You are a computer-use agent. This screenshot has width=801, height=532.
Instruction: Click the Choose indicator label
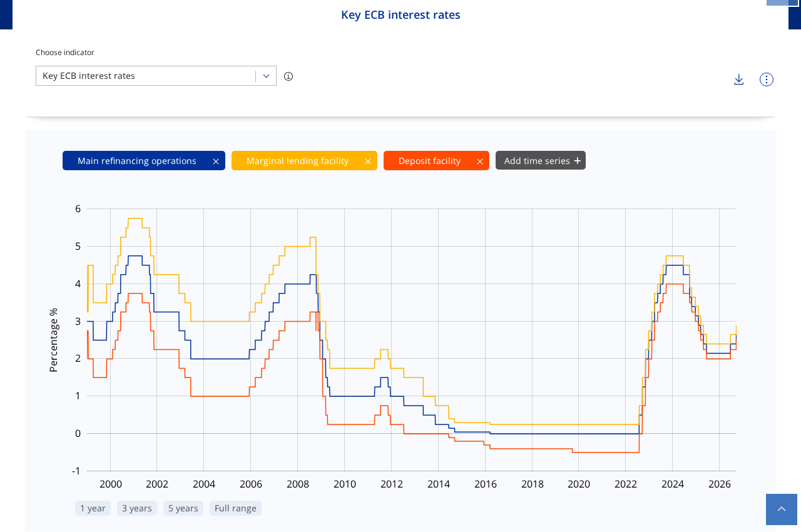[65, 53]
